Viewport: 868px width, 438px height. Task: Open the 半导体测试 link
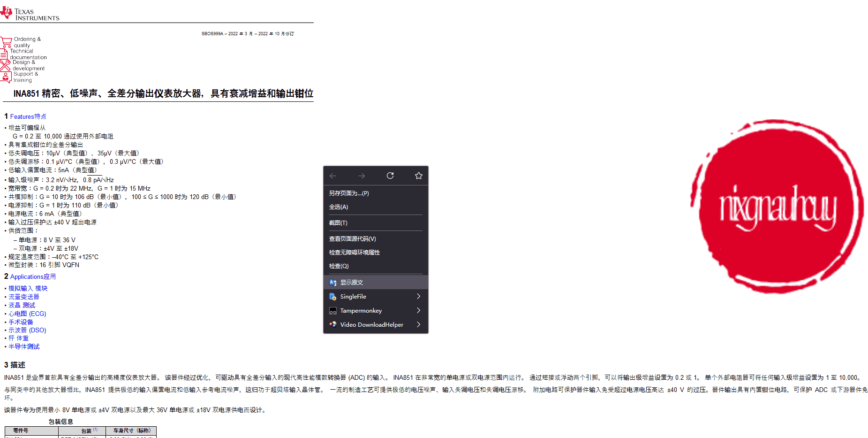[24, 346]
